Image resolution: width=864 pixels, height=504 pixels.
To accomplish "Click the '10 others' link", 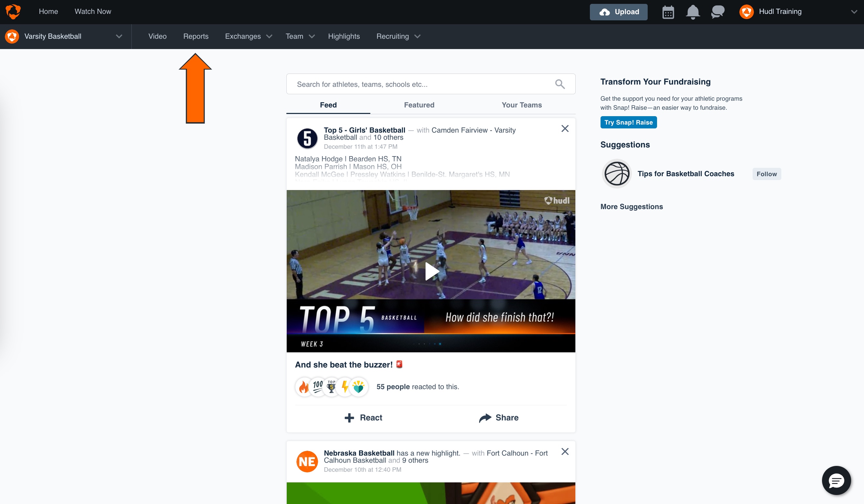I will pos(388,137).
